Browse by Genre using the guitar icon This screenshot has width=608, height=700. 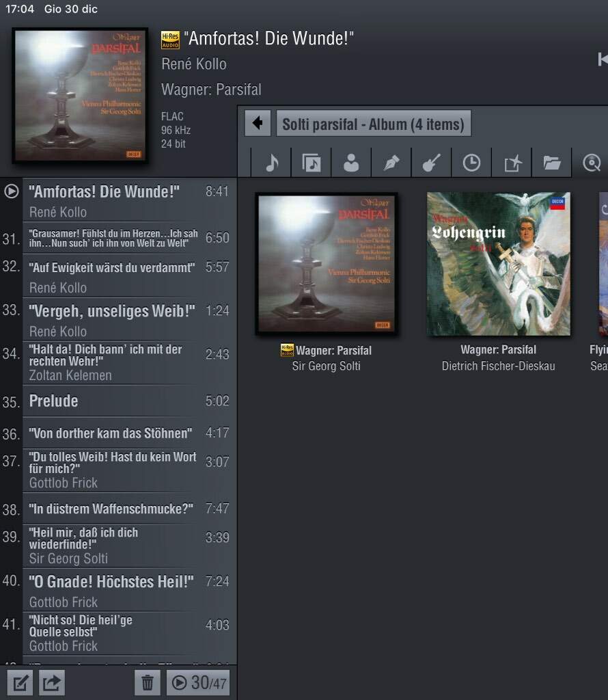tap(432, 163)
